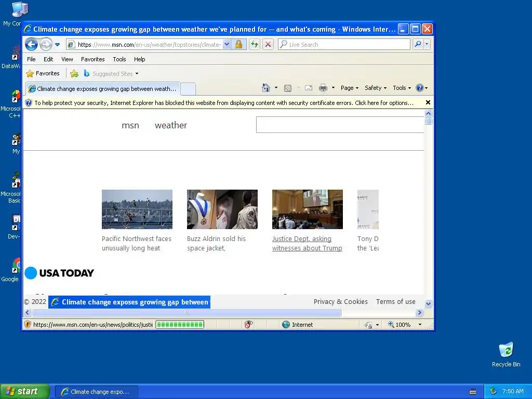The width and height of the screenshot is (532, 399).
Task: Click the Help question mark icon
Action: [420, 88]
